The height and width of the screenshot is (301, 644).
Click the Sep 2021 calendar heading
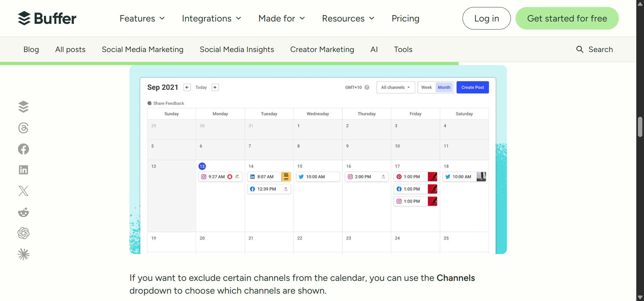163,87
